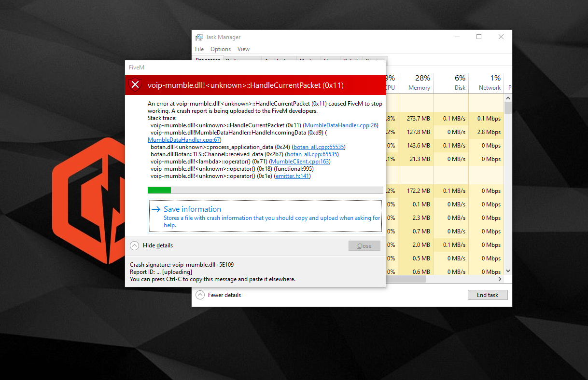Open the botan_all.cpp:65535 link after received_data
The image size is (588, 380).
click(x=312, y=154)
